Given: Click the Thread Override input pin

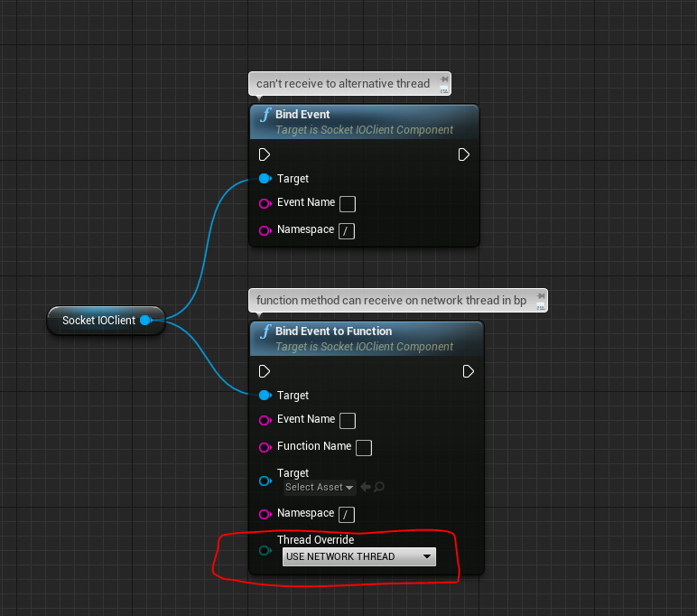Looking at the screenshot, I should pyautogui.click(x=265, y=550).
